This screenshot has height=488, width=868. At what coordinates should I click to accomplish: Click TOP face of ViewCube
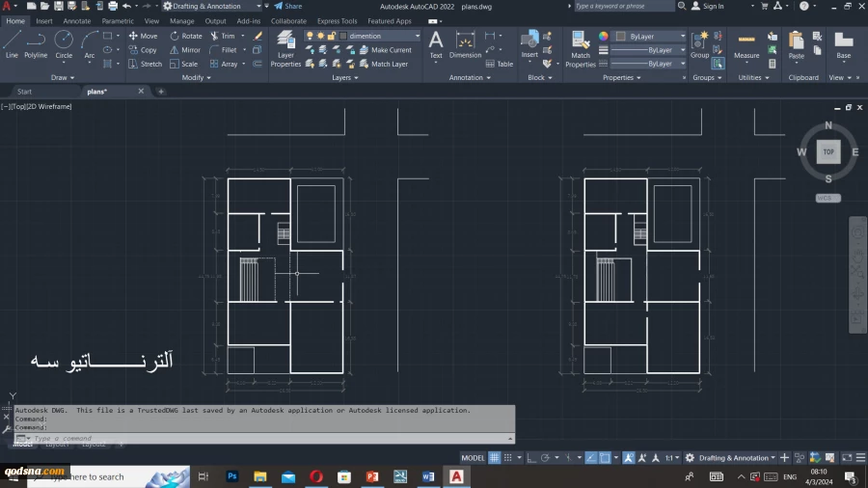click(828, 151)
